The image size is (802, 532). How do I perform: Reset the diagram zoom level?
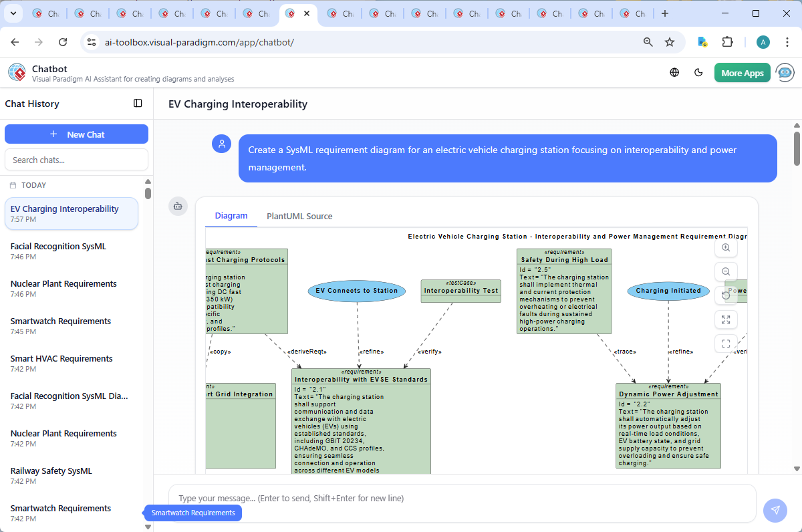point(726,295)
